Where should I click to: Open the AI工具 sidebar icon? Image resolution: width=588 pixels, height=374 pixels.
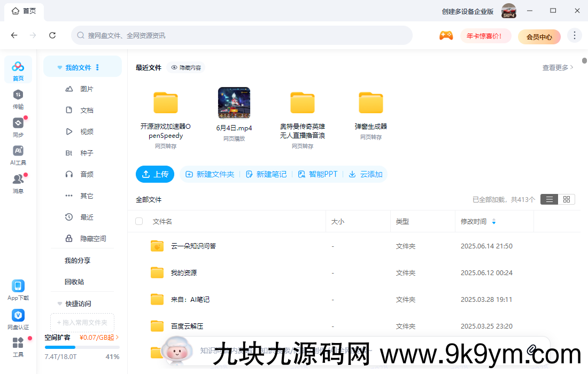point(18,155)
